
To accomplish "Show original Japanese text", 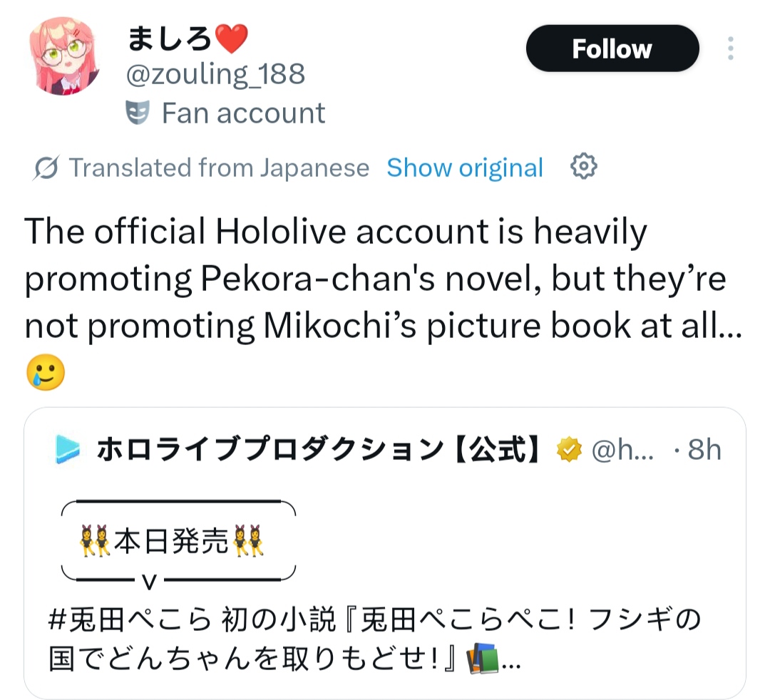I will (x=465, y=168).
